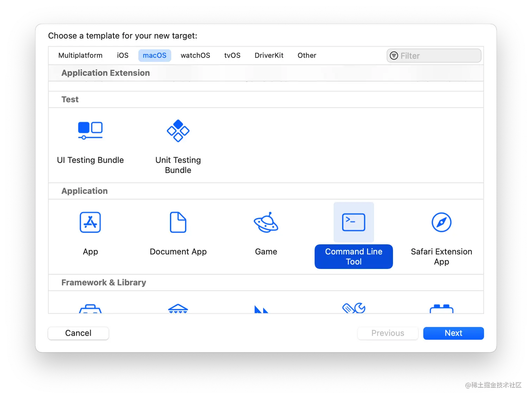The height and width of the screenshot is (399, 532).
Task: Click the disabled Previous button
Action: pyautogui.click(x=388, y=333)
